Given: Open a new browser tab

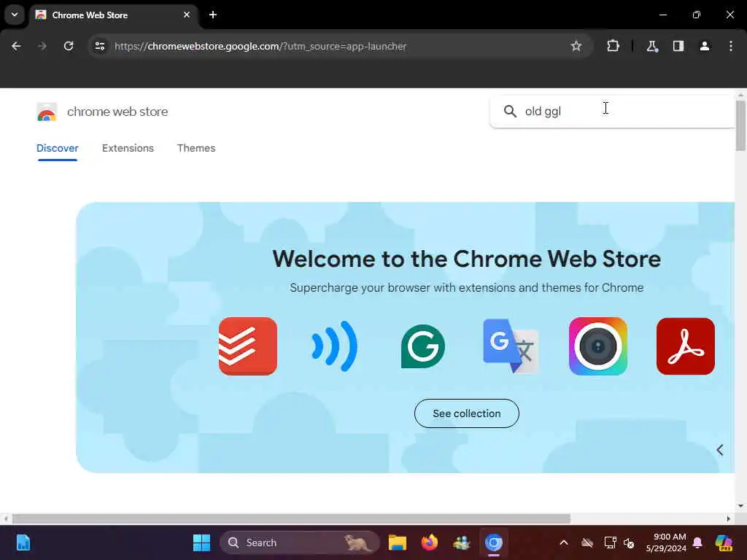Looking at the screenshot, I should 213,15.
